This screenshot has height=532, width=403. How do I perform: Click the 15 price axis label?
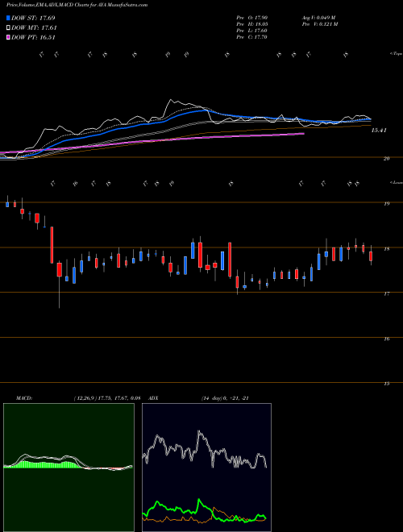(x=386, y=384)
